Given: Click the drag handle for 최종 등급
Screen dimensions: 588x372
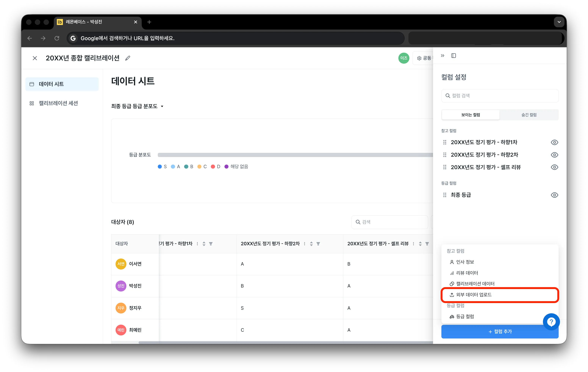Looking at the screenshot, I should [445, 195].
